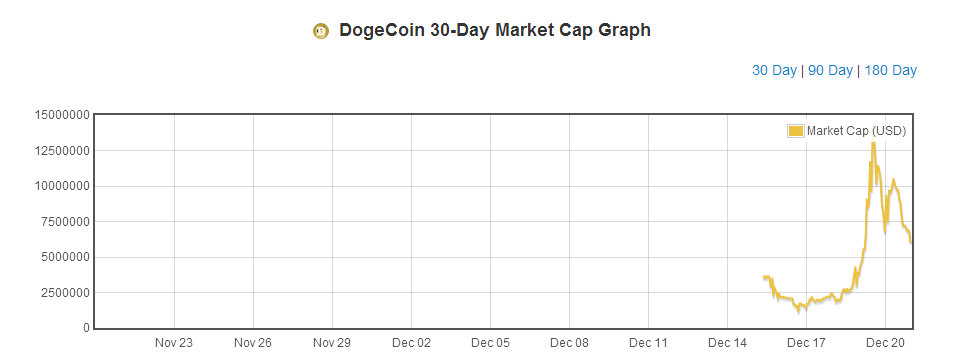This screenshot has width=965, height=363.
Task: Click the 2500000 y-axis value
Action: point(66,293)
